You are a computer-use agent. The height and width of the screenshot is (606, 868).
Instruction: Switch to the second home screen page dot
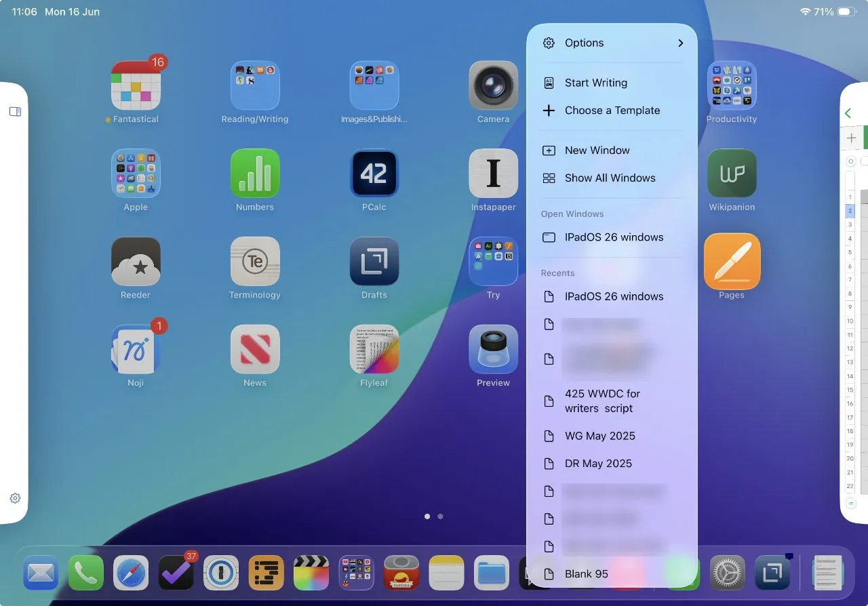(440, 517)
